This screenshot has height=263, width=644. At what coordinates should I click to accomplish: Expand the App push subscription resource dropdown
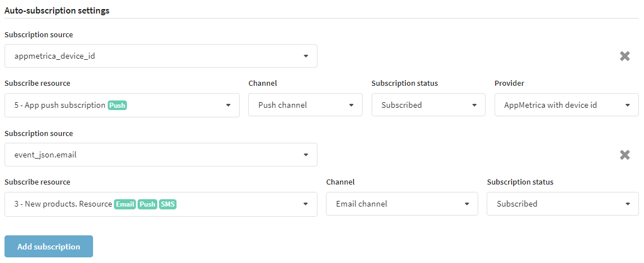[122, 105]
